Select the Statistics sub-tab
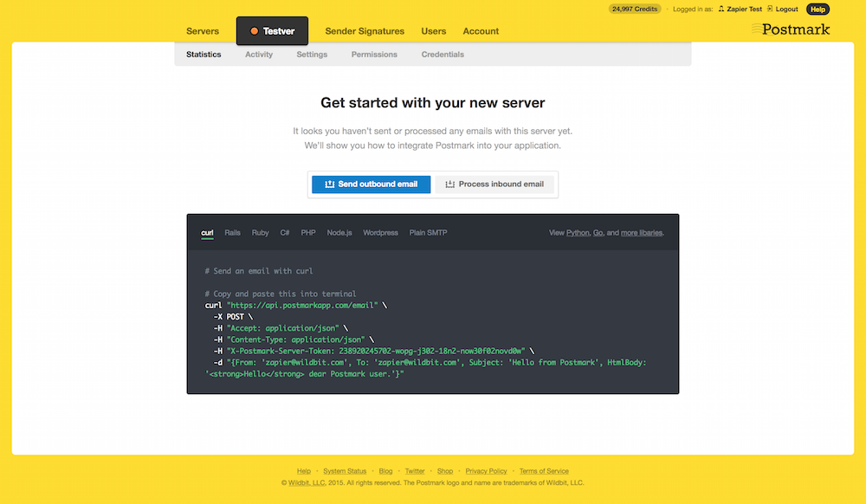Image resolution: width=866 pixels, height=504 pixels. (204, 55)
